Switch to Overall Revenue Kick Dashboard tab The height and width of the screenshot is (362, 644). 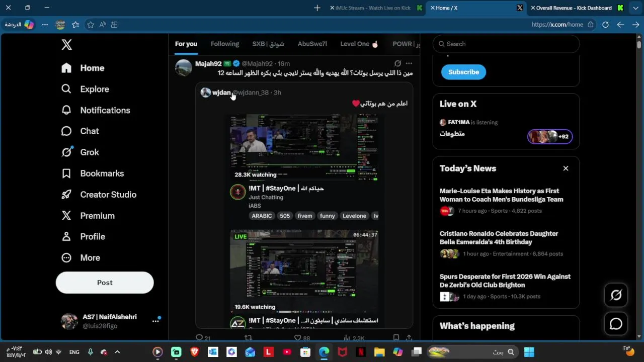click(x=578, y=8)
